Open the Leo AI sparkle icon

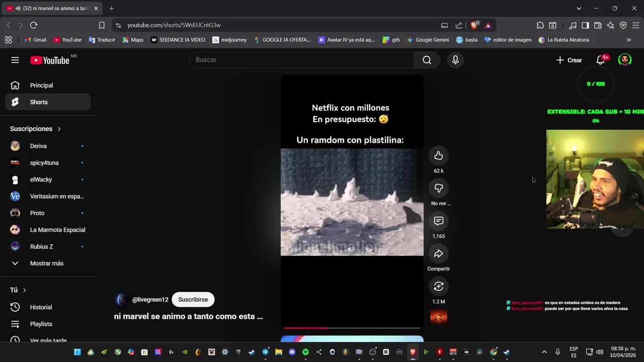[610, 25]
